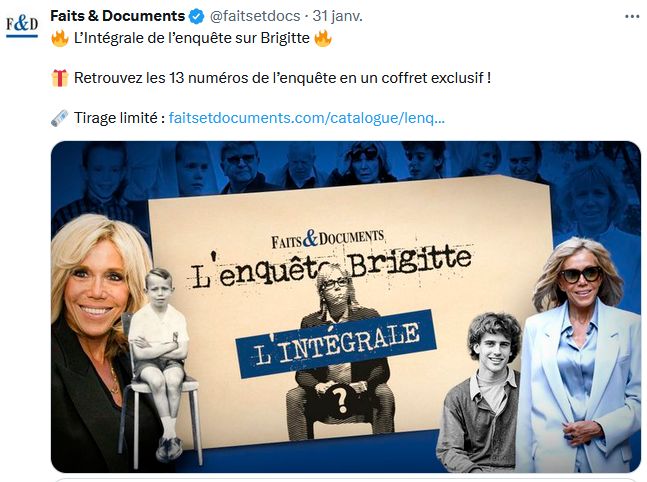Click the boy seated on chair photo
647x482 pixels.
click(x=159, y=365)
